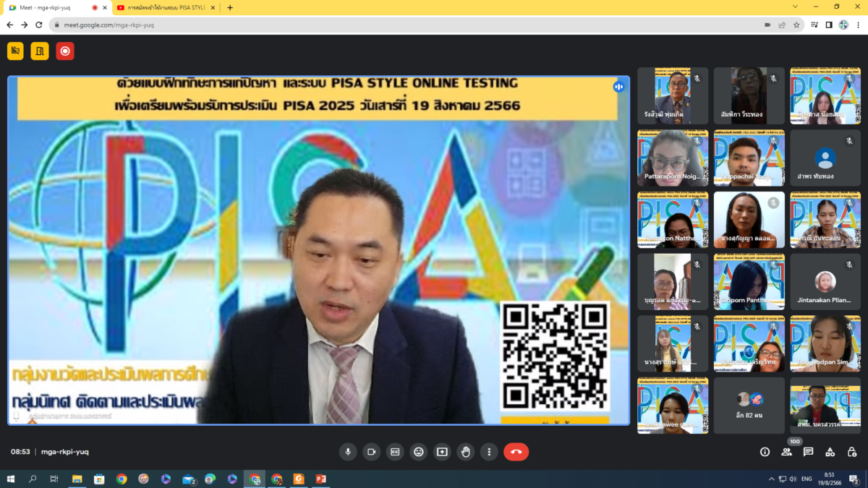Image resolution: width=868 pixels, height=488 pixels.
Task: Click the share page icon in address bar
Action: [x=782, y=25]
